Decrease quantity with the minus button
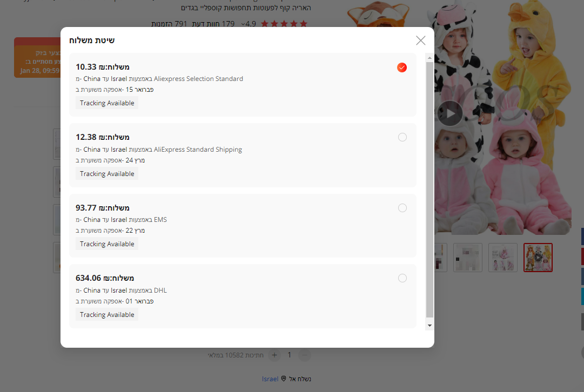The image size is (584, 392). click(x=304, y=355)
